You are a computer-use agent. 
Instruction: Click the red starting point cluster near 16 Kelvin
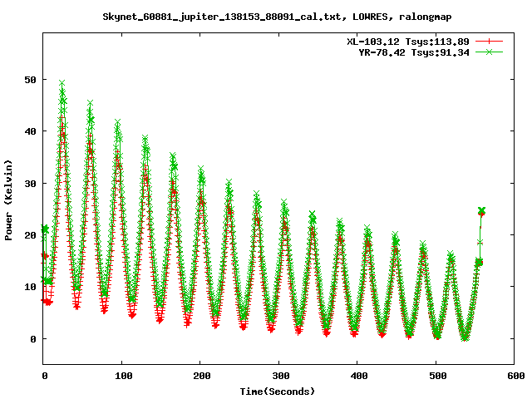[45, 256]
